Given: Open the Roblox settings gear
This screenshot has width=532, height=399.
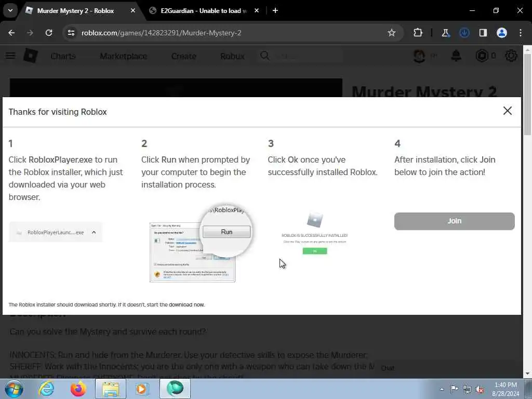Looking at the screenshot, I should coord(511,56).
